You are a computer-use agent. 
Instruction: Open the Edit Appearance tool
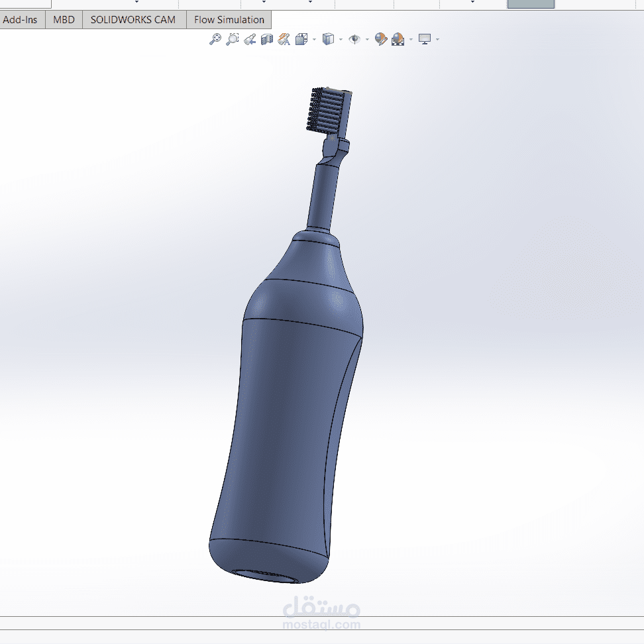(381, 40)
